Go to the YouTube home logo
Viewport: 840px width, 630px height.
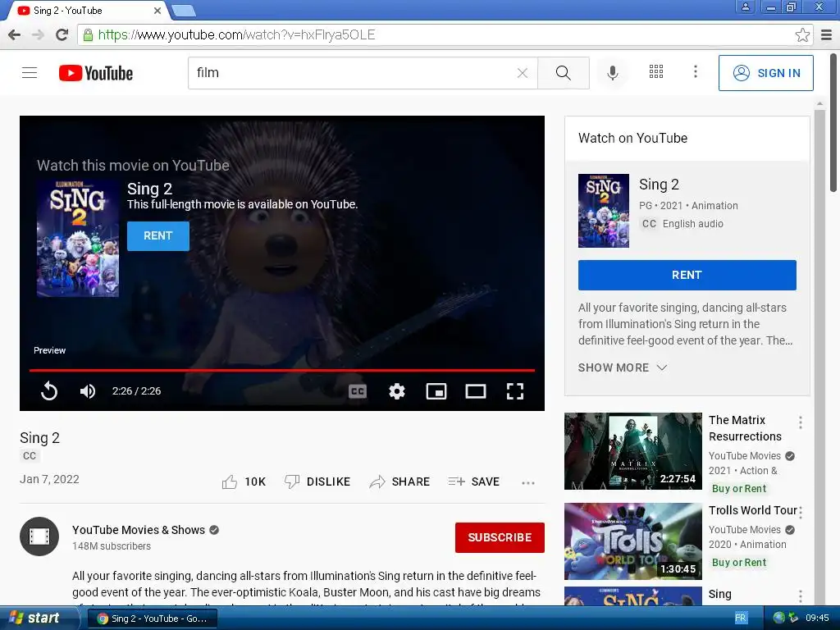(x=96, y=73)
